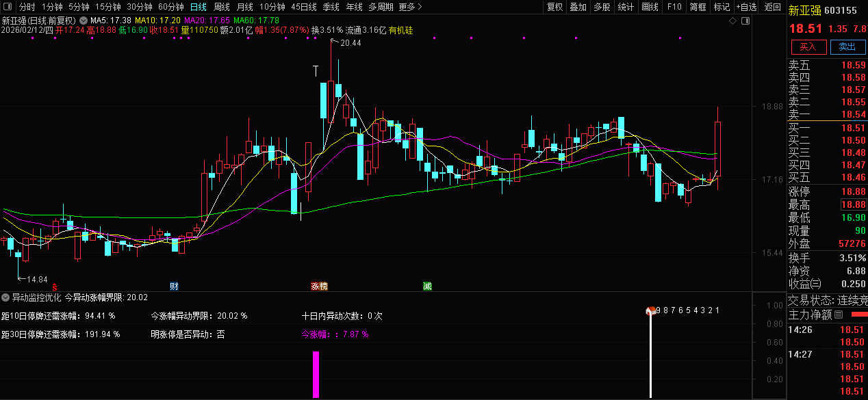Open the 多周期 multi-period view
Image resolution: width=868 pixels, height=400 pixels.
381,7
